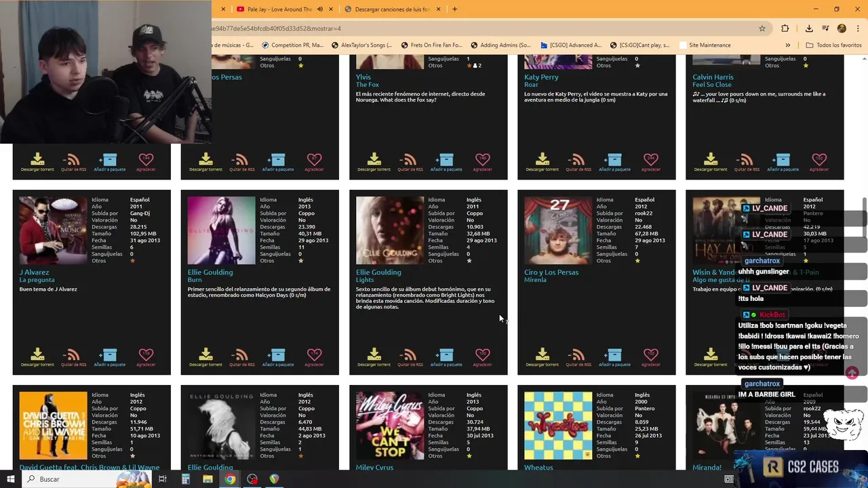Open media controls icon in Chrome toolbar
Viewport: 868px width, 488px height.
(x=825, y=28)
